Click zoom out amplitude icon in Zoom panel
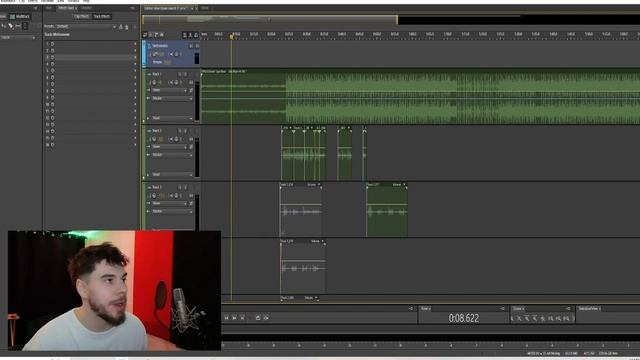The height and width of the screenshot is (360, 640). [520, 318]
